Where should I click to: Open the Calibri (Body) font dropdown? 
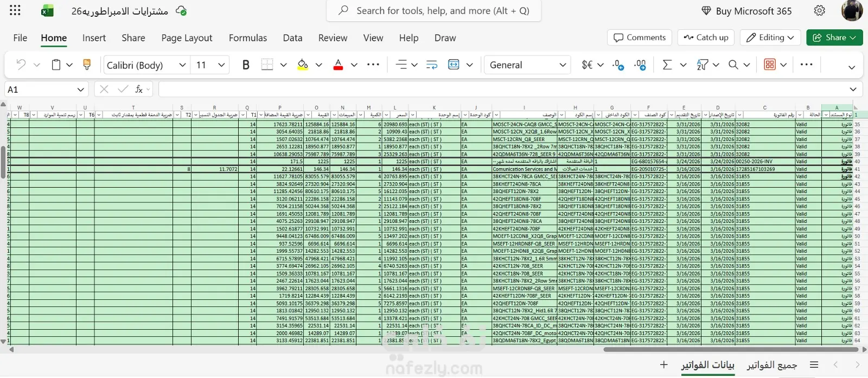pyautogui.click(x=183, y=65)
